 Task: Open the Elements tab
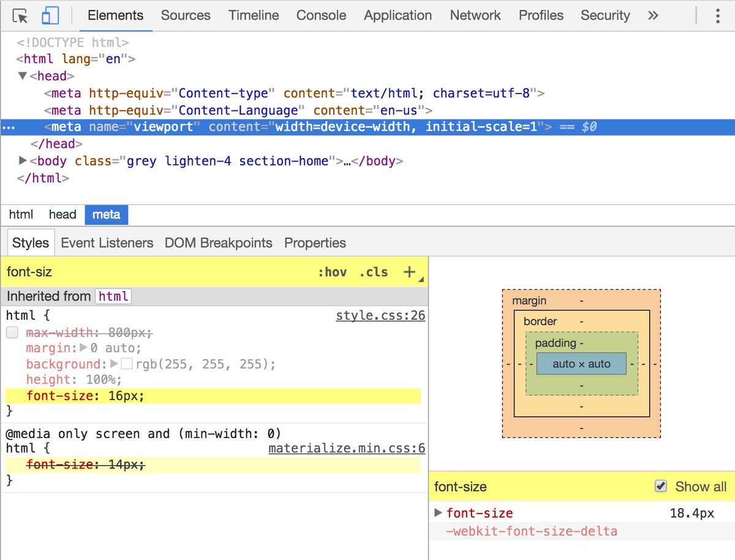click(x=116, y=15)
